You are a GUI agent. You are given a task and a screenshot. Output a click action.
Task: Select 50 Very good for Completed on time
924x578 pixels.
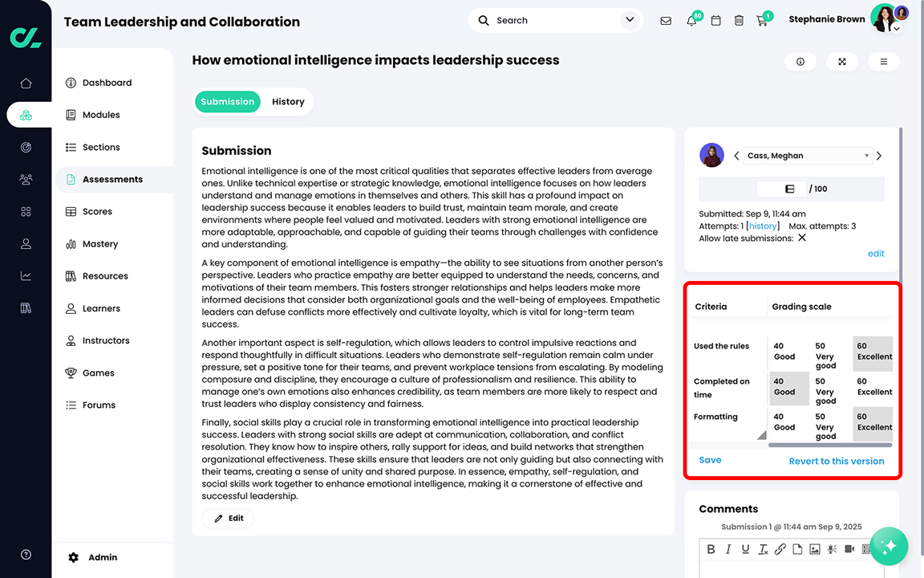[830, 390]
